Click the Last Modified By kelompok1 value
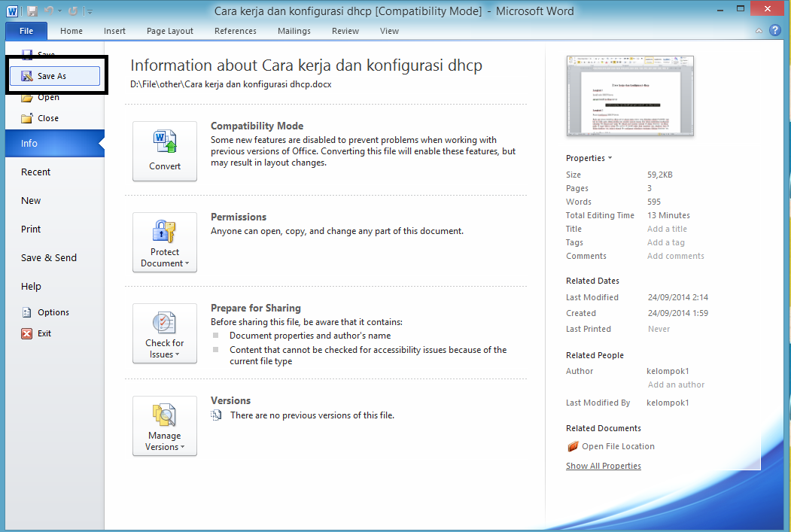Image resolution: width=791 pixels, height=532 pixels. click(x=668, y=403)
